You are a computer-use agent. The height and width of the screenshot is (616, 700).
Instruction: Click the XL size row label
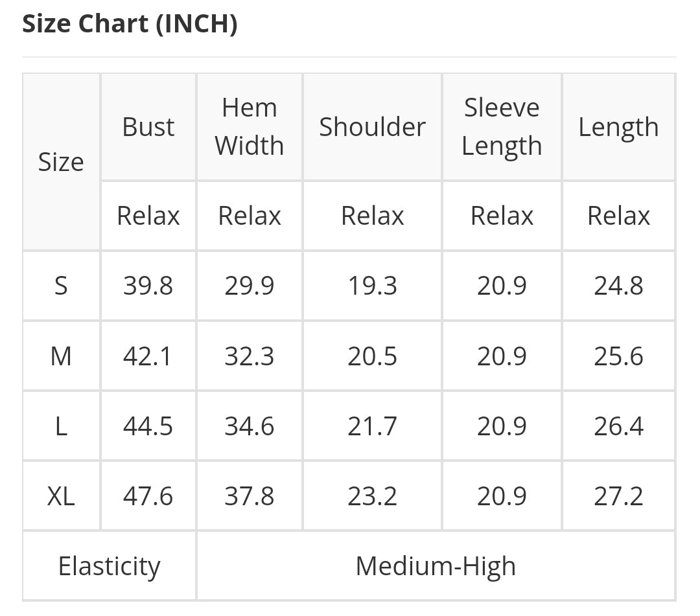(61, 496)
